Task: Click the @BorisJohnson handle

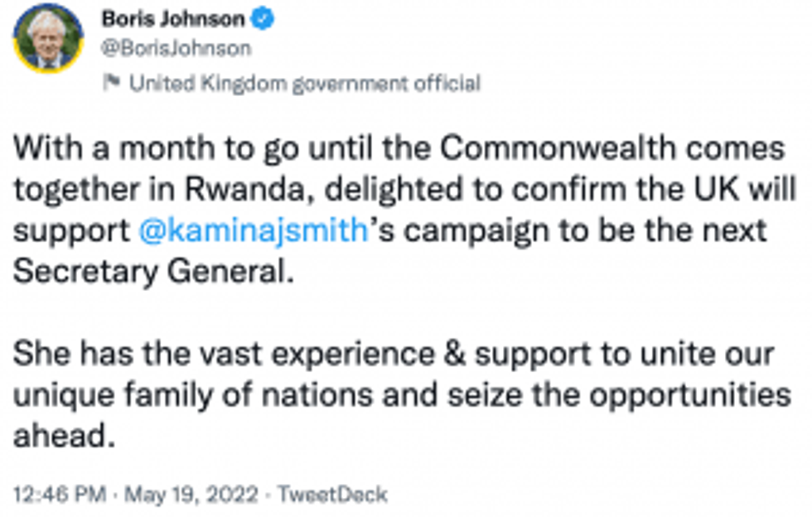Action: coord(176,49)
